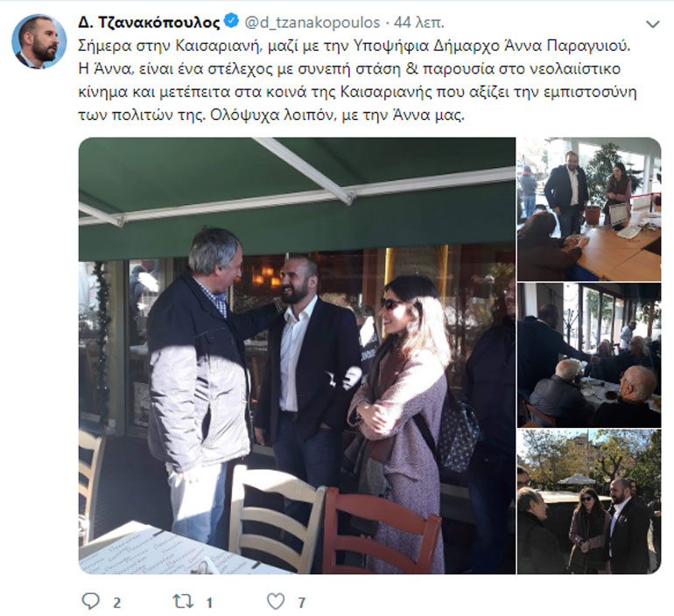The height and width of the screenshot is (616, 674).
Task: Click the retweet arrows icon
Action: click(x=183, y=601)
